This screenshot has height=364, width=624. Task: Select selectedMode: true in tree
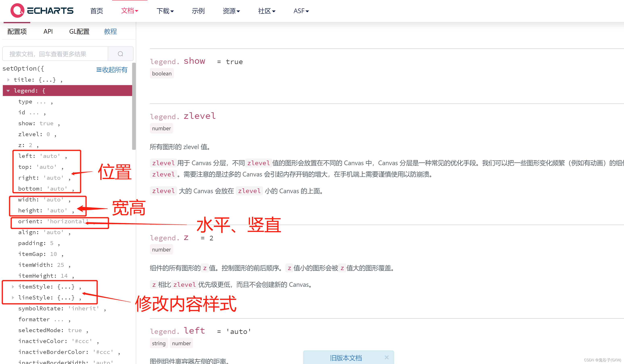coord(53,330)
